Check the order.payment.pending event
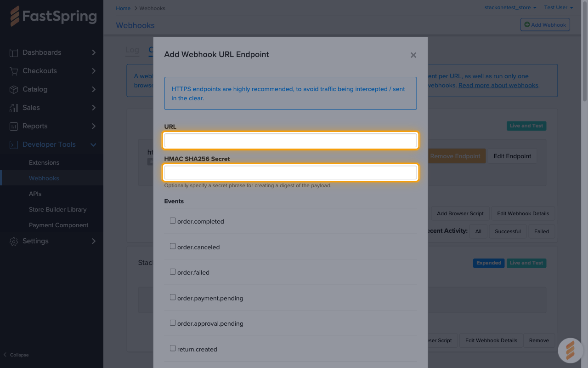Screen dimensions: 588x368 [x=173, y=298]
